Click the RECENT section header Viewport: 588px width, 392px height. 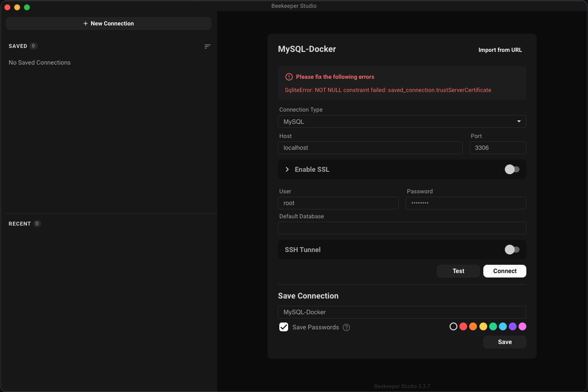click(20, 224)
